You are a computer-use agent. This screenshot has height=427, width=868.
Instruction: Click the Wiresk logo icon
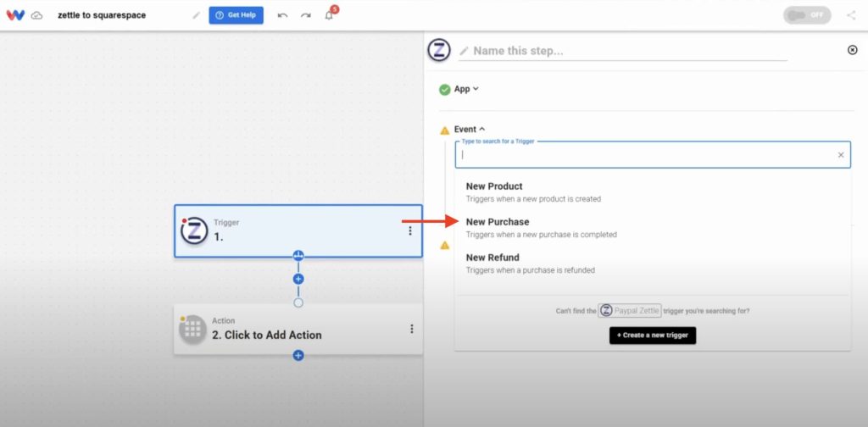click(15, 15)
